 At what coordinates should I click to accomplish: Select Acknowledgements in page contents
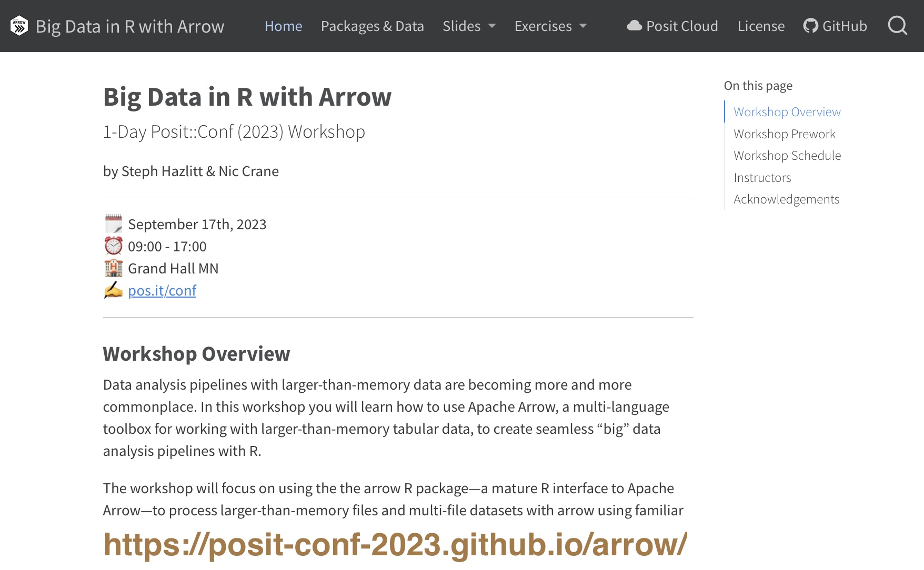point(786,199)
